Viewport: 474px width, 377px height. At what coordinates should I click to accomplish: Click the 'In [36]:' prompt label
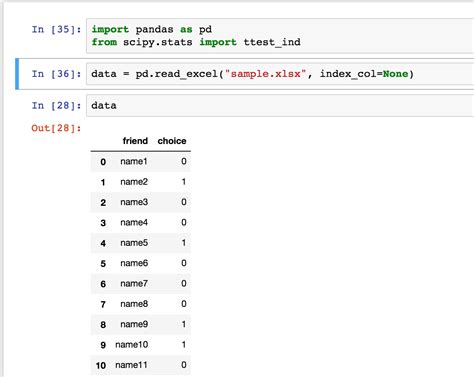[56, 74]
